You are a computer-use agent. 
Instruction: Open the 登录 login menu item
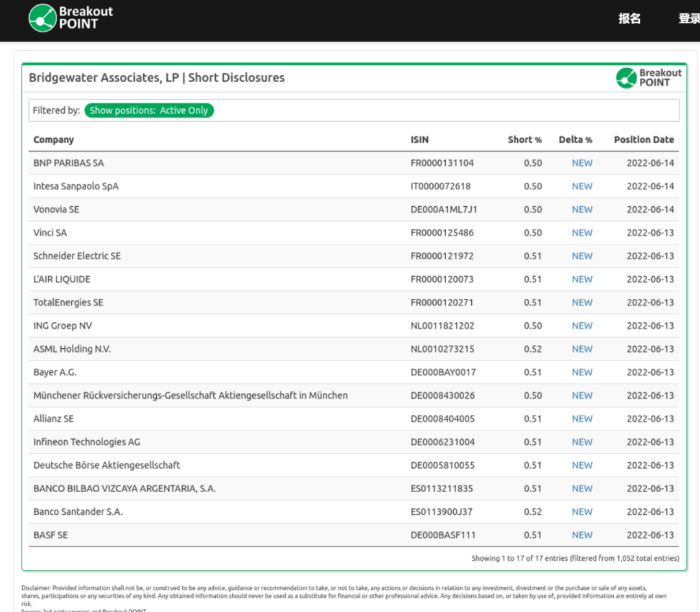(x=689, y=19)
